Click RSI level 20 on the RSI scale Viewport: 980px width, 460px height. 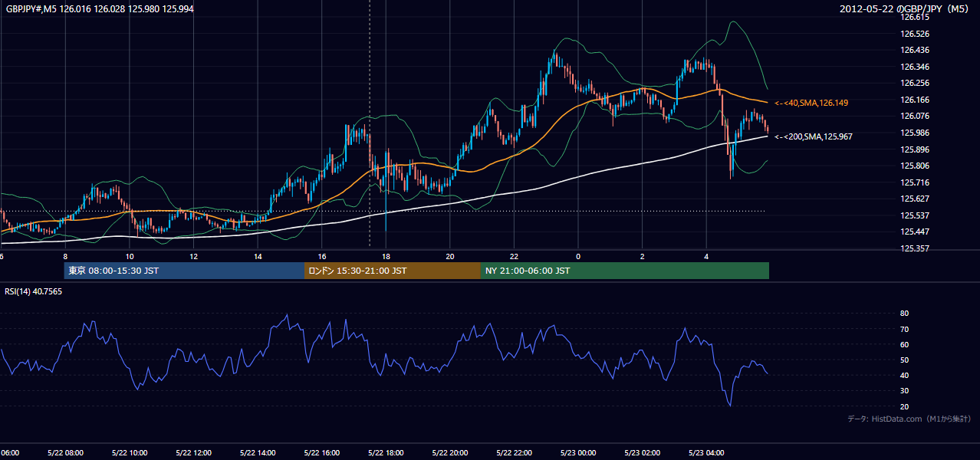tap(904, 406)
